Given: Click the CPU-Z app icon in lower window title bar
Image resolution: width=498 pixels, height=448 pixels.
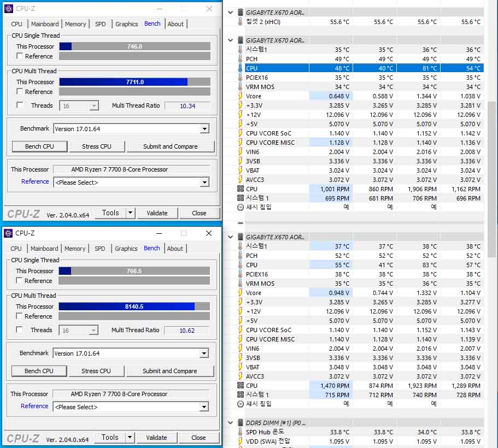Looking at the screenshot, I should (8, 233).
